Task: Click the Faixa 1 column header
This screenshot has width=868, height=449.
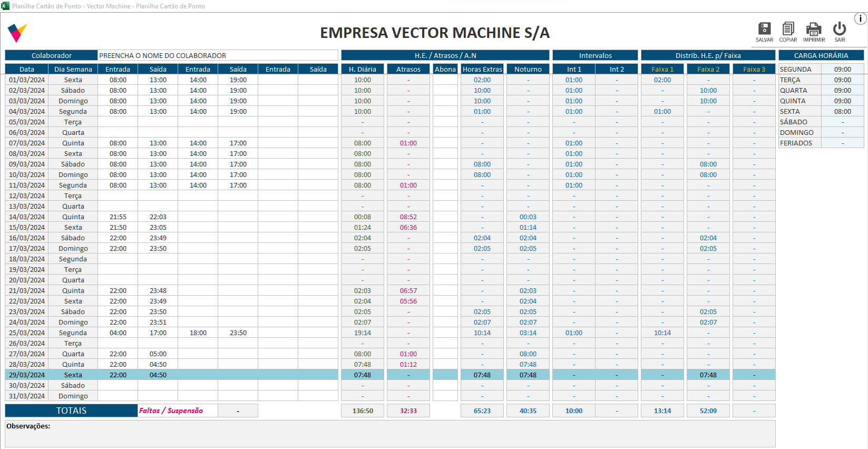Action: (662, 69)
